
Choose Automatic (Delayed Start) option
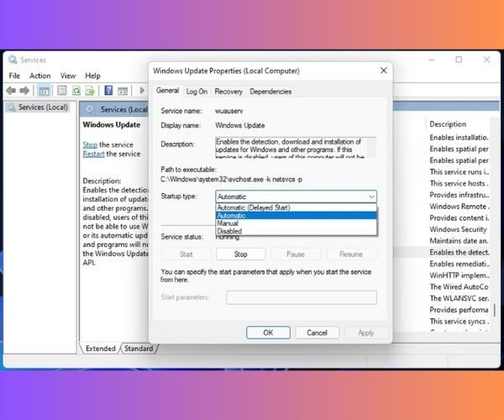point(296,207)
